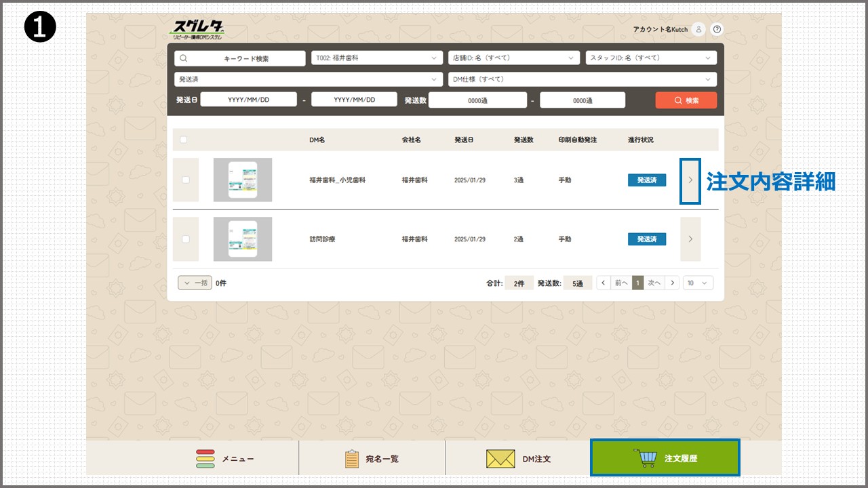
Task: Open the help question mark icon
Action: click(717, 29)
